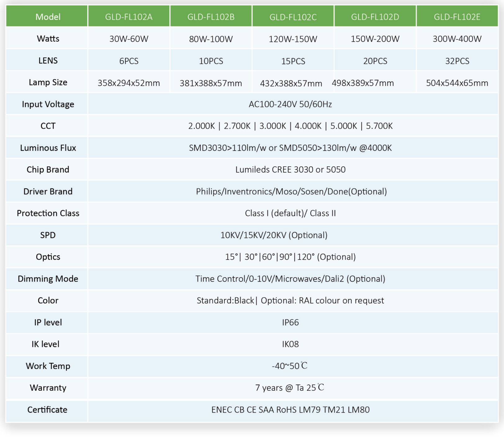Select the 30W-60W watts cell
Screen dimensions: 504x437
pos(129,39)
